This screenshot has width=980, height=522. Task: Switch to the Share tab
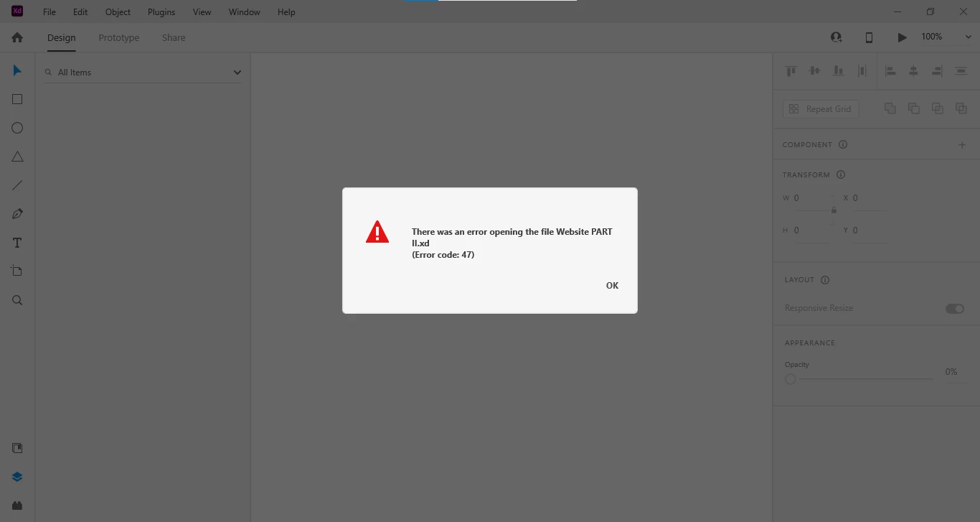pos(174,38)
